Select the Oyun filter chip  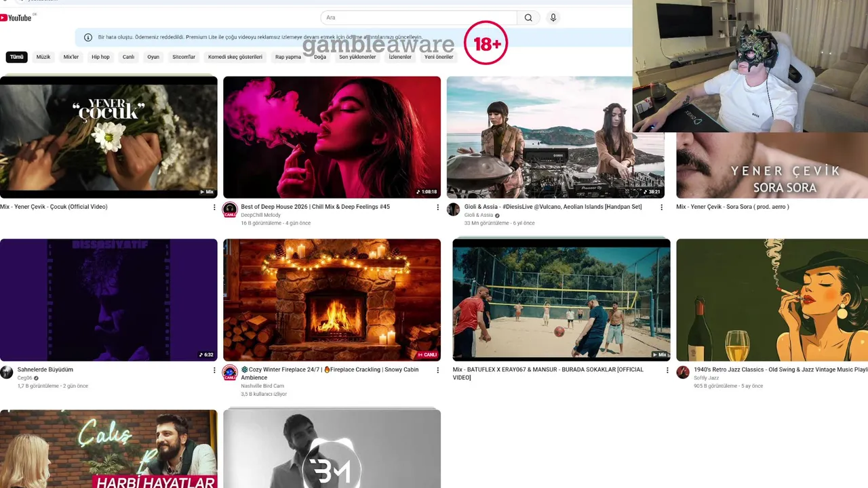coord(153,57)
